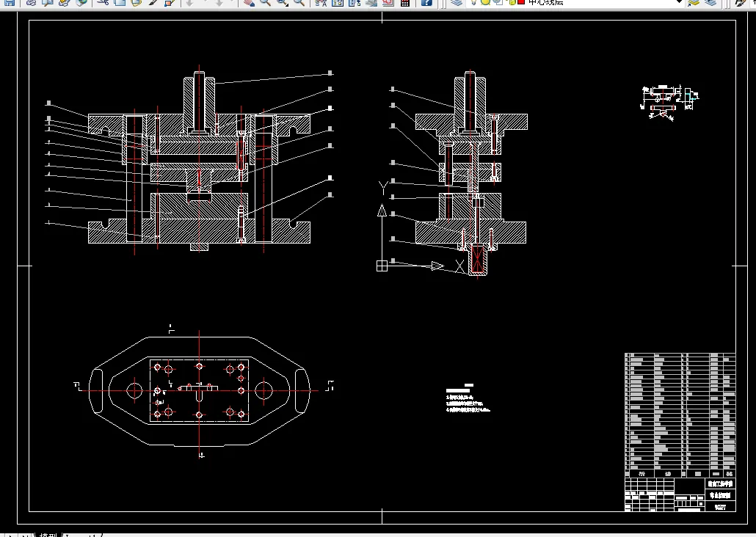
Task: Click the Paste icon
Action: click(136, 2)
